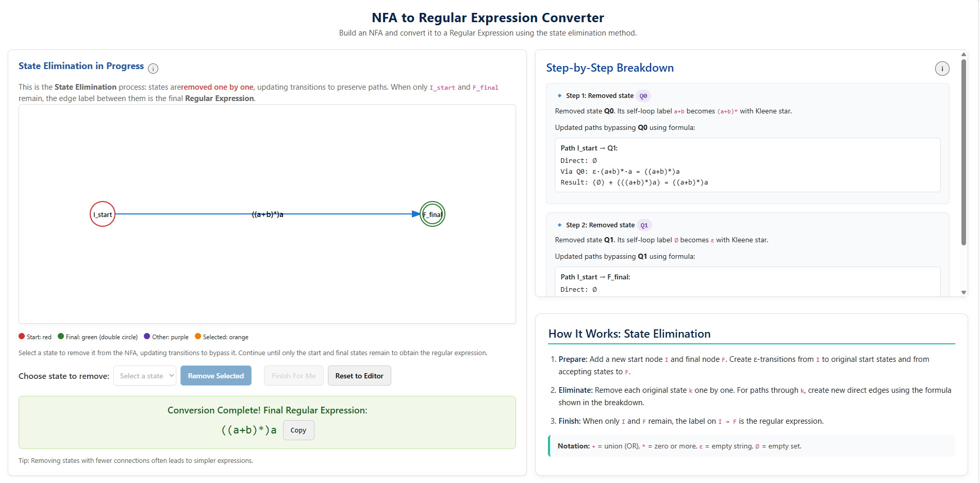Click the green final-state legend dot
Viewport: 980px width, 483px height.
(x=60, y=336)
